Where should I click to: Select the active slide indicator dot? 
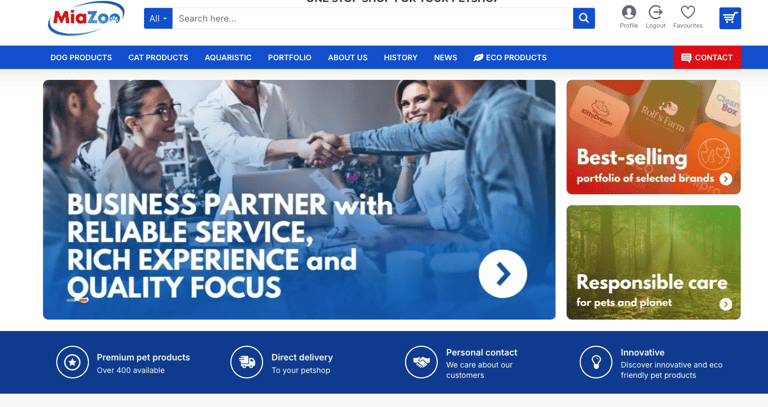(82, 300)
